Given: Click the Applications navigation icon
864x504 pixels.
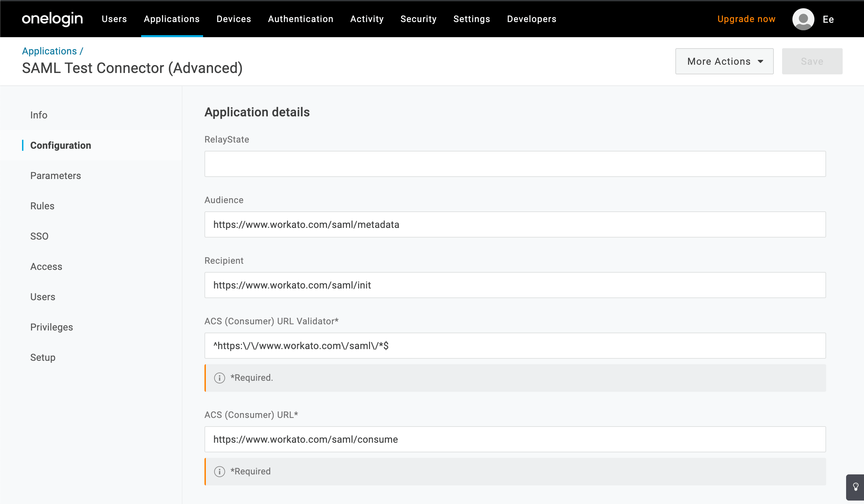Looking at the screenshot, I should pos(171,19).
